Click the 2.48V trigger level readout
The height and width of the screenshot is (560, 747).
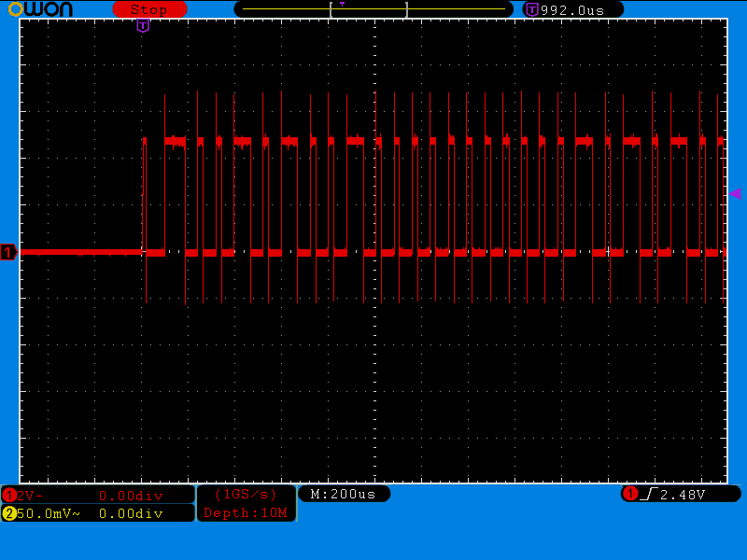684,494
